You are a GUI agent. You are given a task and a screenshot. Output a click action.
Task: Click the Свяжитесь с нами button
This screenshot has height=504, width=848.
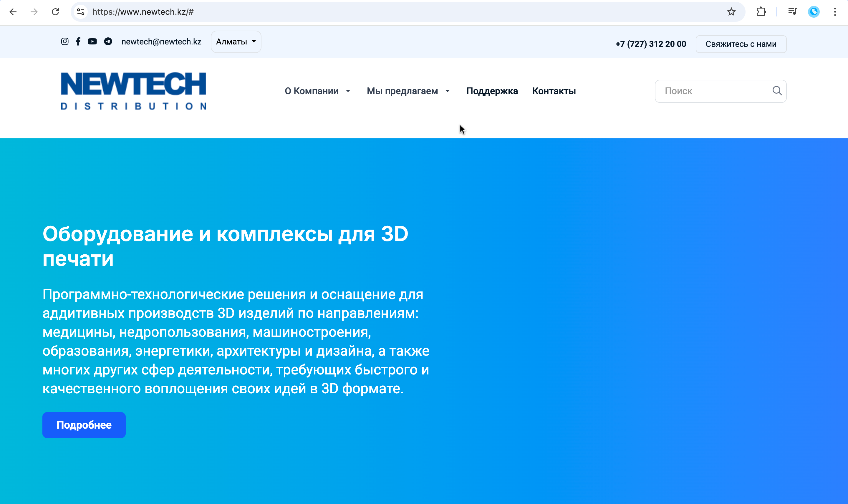(741, 44)
